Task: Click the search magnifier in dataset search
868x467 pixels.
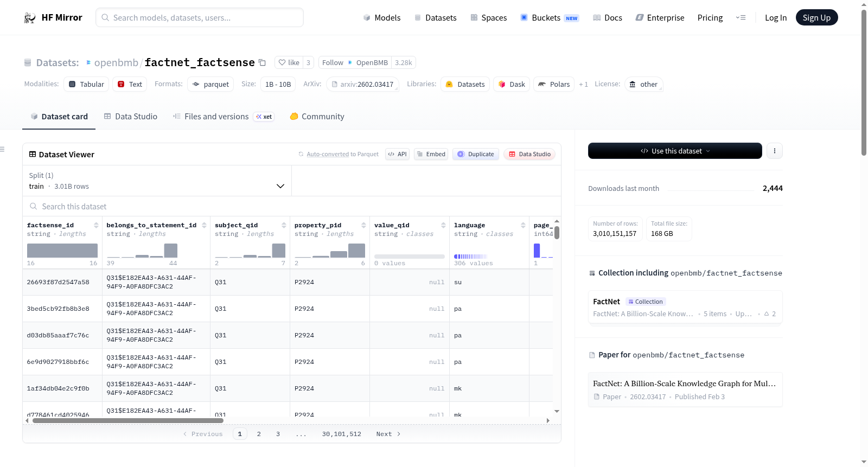Action: (34, 206)
